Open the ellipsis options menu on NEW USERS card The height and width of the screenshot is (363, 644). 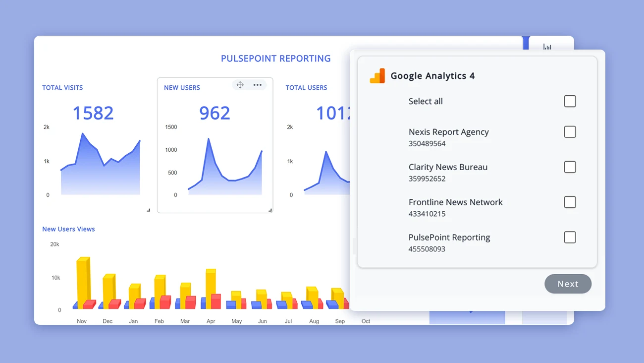257,85
